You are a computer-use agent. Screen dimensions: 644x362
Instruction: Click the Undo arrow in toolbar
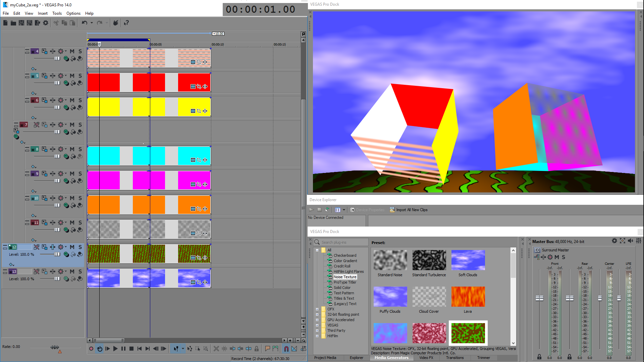point(85,23)
